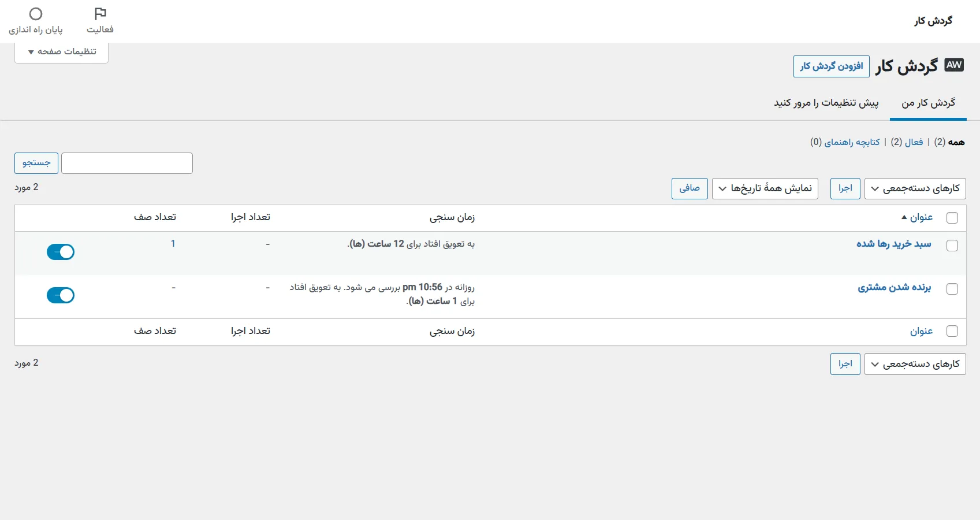Focus the workflow search input field
This screenshot has width=980, height=520.
(x=127, y=163)
